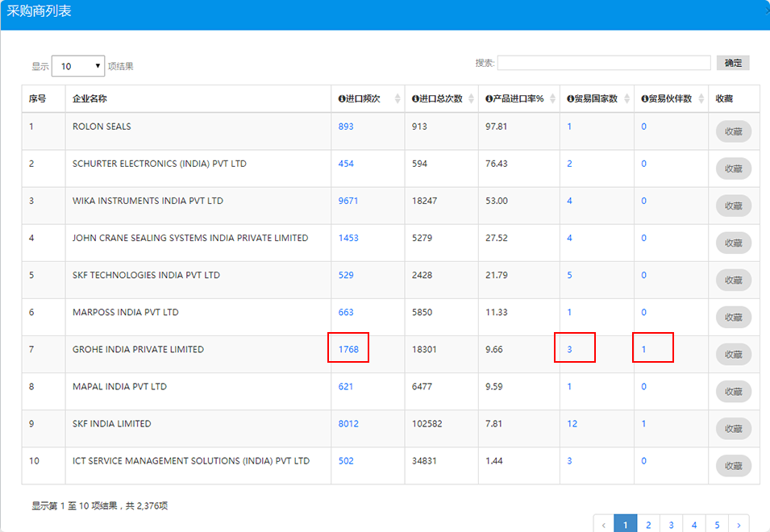This screenshot has height=532, width=770.
Task: Open import frequency link 663
Action: (x=346, y=312)
